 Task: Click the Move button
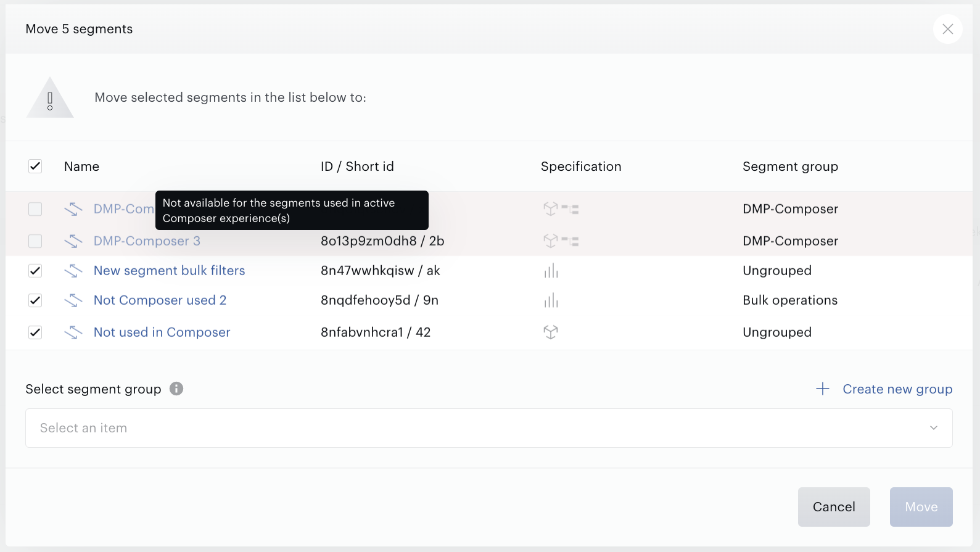point(921,507)
